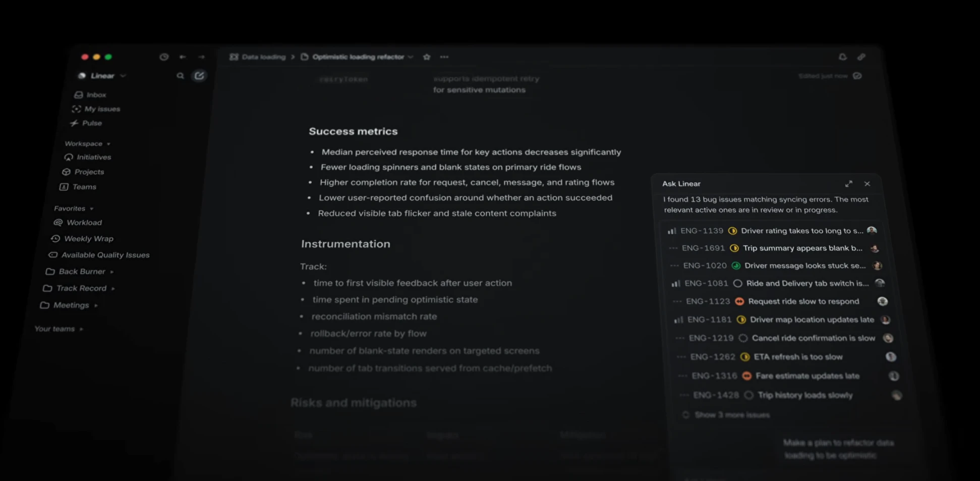Click the status icon of ENG-1123

coord(739,301)
